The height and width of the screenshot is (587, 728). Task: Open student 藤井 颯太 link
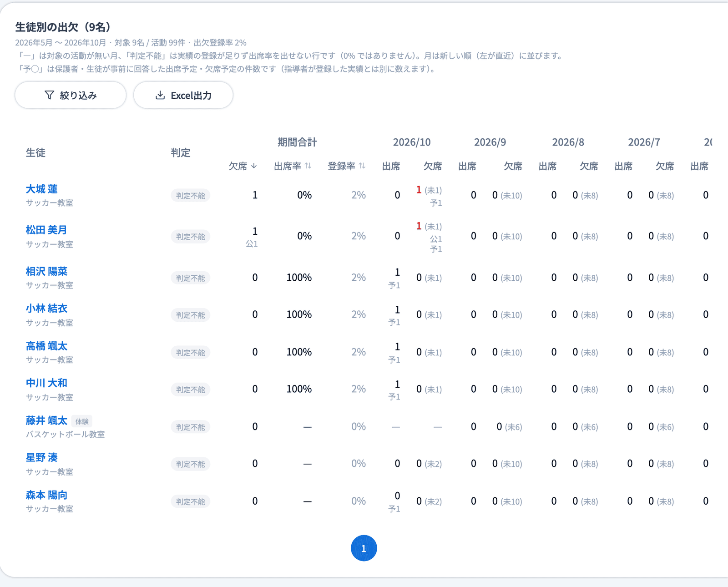coord(46,420)
